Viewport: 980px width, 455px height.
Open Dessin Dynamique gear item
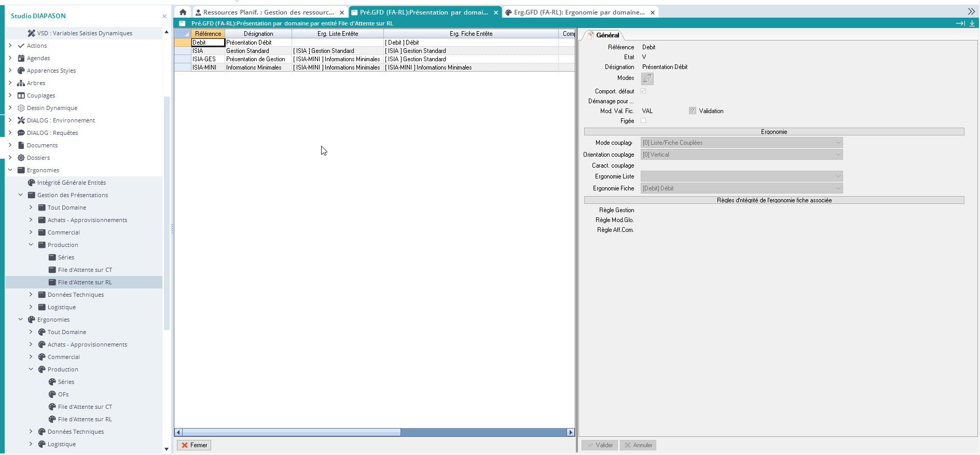[52, 108]
